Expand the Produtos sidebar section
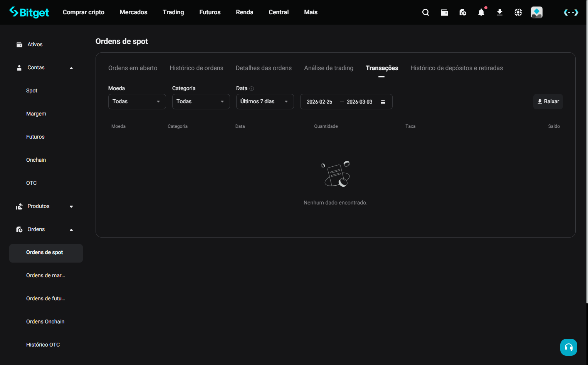 71,207
